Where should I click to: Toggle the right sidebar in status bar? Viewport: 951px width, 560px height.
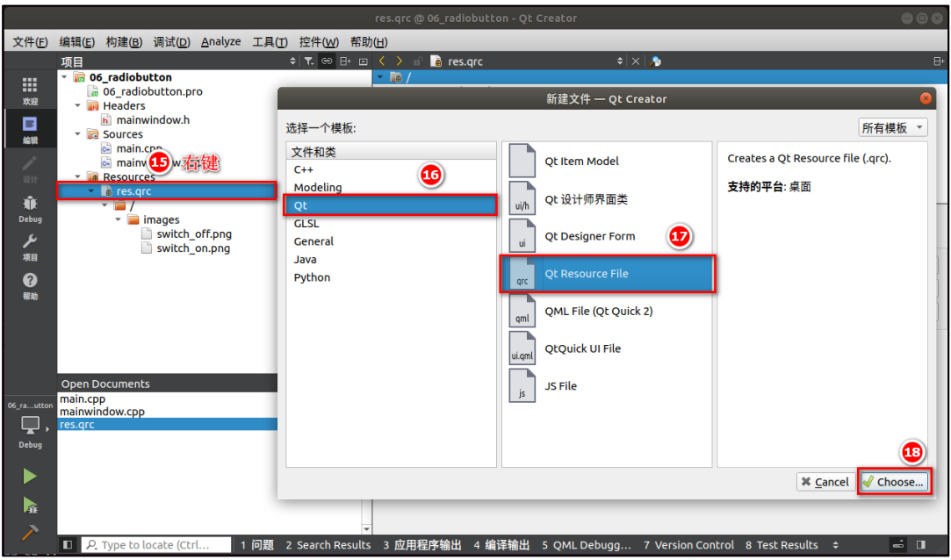coord(921,545)
